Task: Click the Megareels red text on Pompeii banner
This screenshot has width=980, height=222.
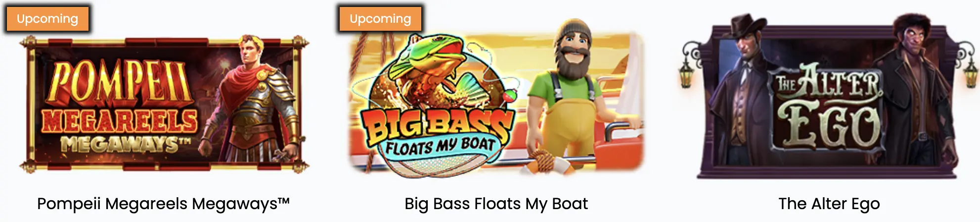Action: click(120, 120)
